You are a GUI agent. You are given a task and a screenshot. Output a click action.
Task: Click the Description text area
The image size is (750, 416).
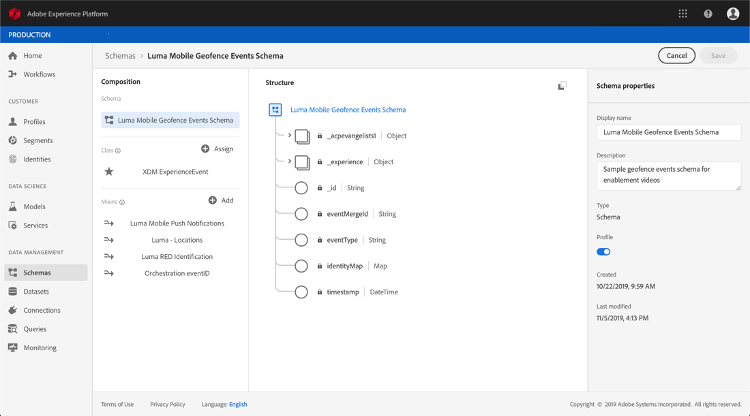(x=669, y=175)
